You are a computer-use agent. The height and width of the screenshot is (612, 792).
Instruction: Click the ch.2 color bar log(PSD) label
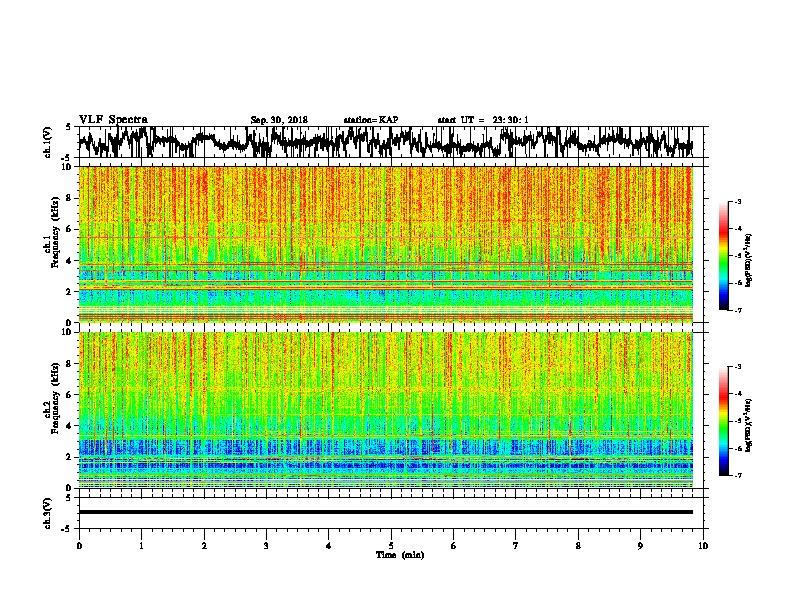(x=749, y=425)
